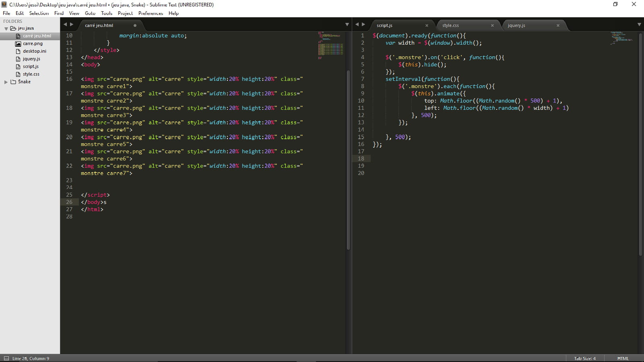Open right pane tab list dropdown
Image resolution: width=644 pixels, height=362 pixels.
pyautogui.click(x=639, y=25)
